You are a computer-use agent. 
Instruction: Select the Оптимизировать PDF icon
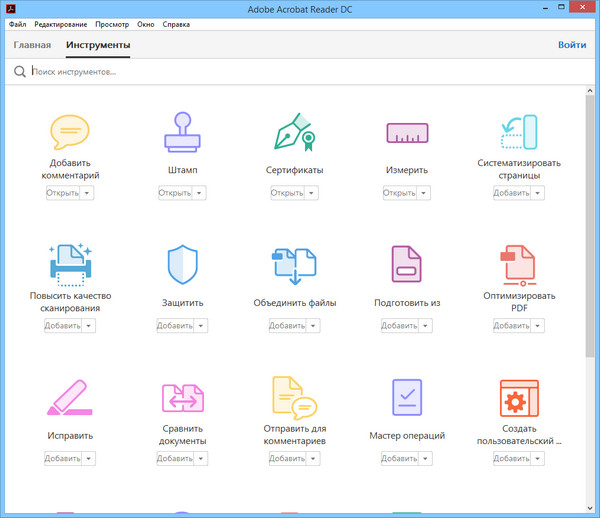pyautogui.click(x=519, y=265)
